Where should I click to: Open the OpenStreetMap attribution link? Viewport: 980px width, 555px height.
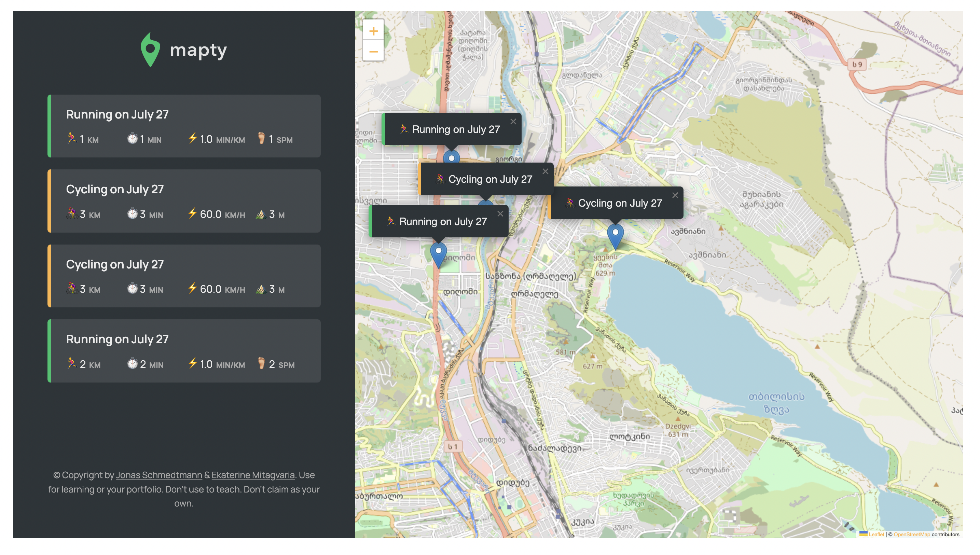[911, 535]
